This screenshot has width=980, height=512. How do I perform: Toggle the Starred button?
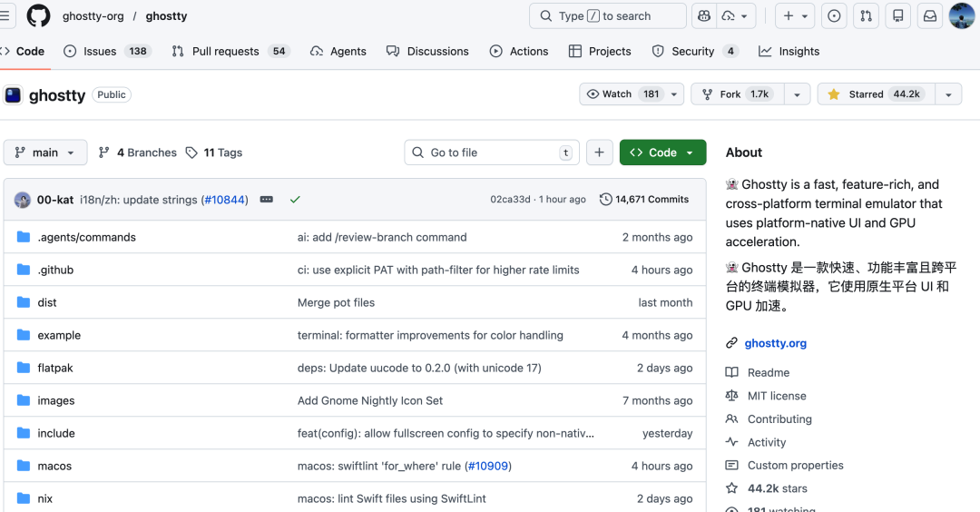click(x=877, y=94)
